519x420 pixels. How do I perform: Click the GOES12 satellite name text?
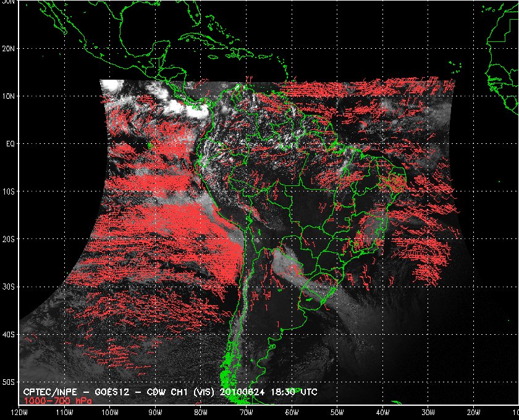112,392
